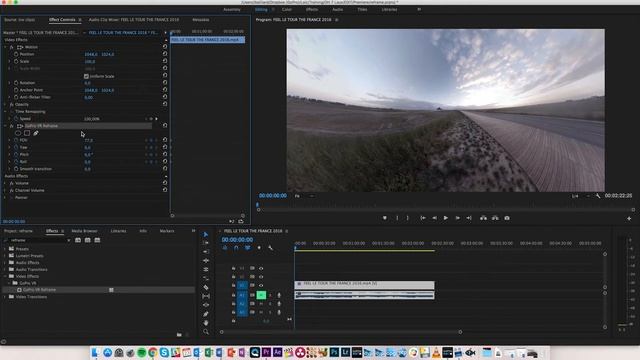This screenshot has width=640, height=360.
Task: Click Step Back one frame button
Action: click(434, 218)
